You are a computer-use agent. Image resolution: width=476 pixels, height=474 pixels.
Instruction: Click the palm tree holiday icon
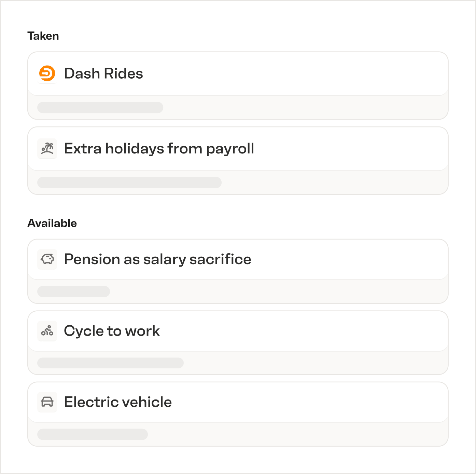[x=47, y=149]
